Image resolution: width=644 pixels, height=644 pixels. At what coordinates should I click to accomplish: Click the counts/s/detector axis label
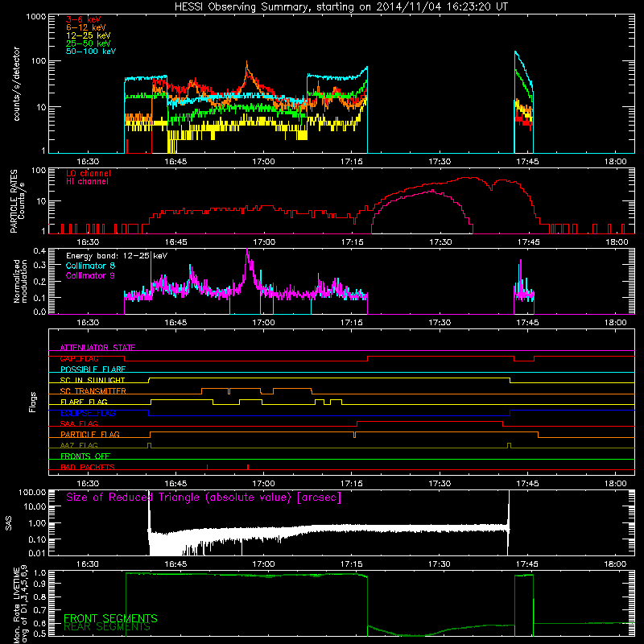pyautogui.click(x=16, y=84)
